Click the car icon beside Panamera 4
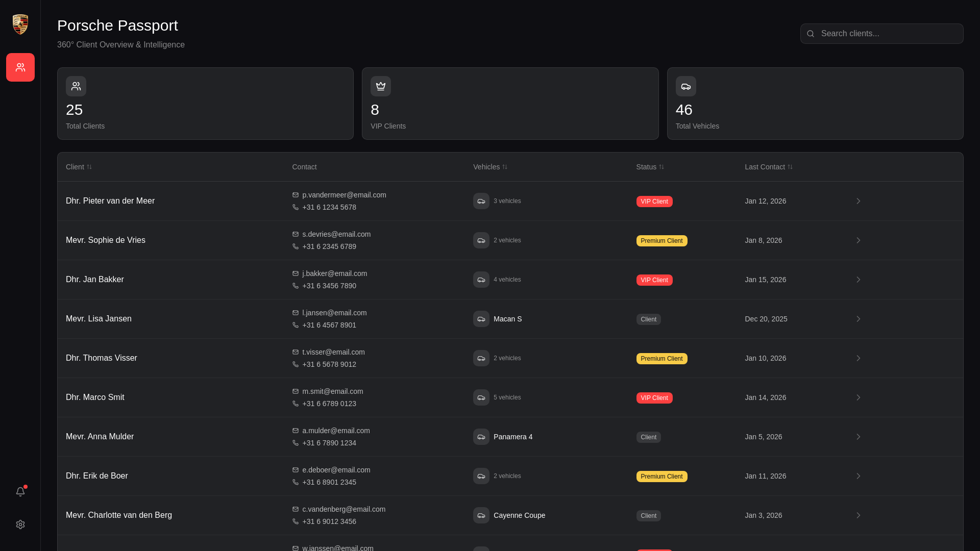Viewport: 980px width, 551px height. coord(481,437)
